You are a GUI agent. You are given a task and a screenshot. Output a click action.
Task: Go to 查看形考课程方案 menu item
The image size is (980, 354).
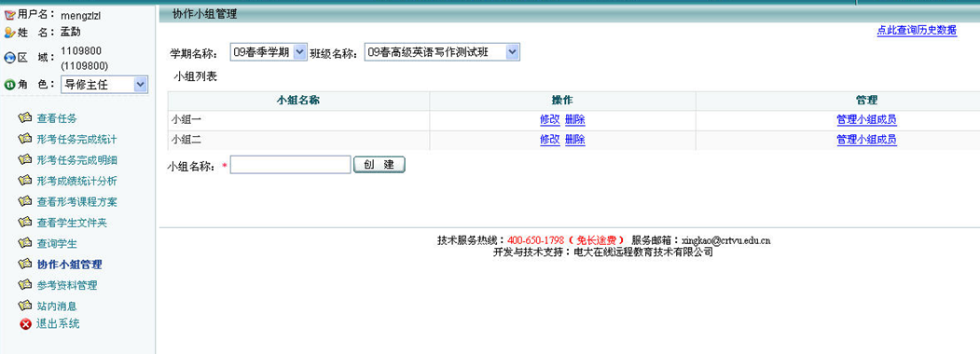pos(76,201)
